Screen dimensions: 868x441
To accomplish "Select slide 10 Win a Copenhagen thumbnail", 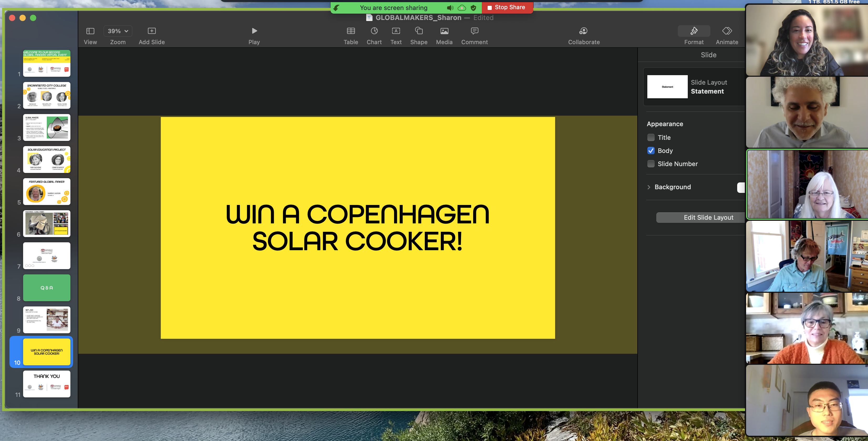I will [x=47, y=352].
